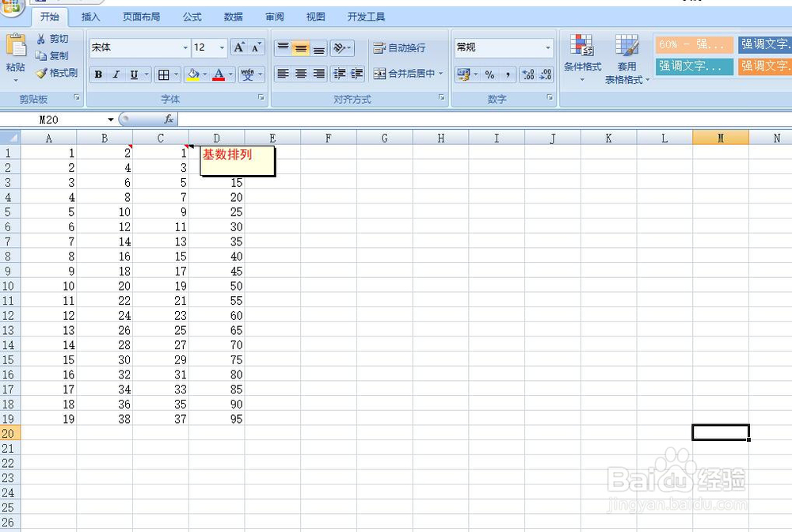This screenshot has height=532, width=792.
Task: Click the select all corner button
Action: (10, 138)
